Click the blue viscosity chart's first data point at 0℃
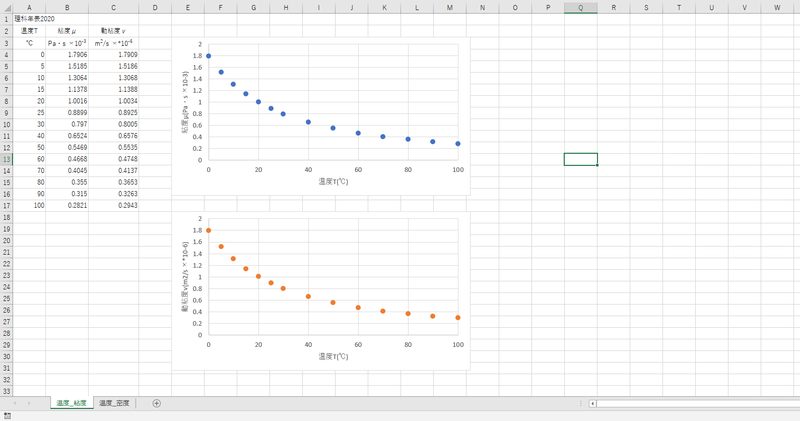The width and height of the screenshot is (800, 421). tap(208, 56)
